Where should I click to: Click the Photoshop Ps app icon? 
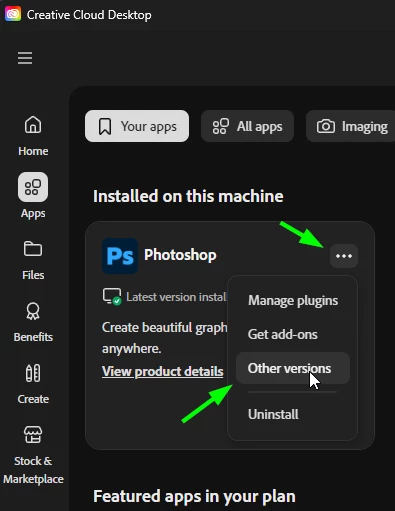click(x=120, y=256)
